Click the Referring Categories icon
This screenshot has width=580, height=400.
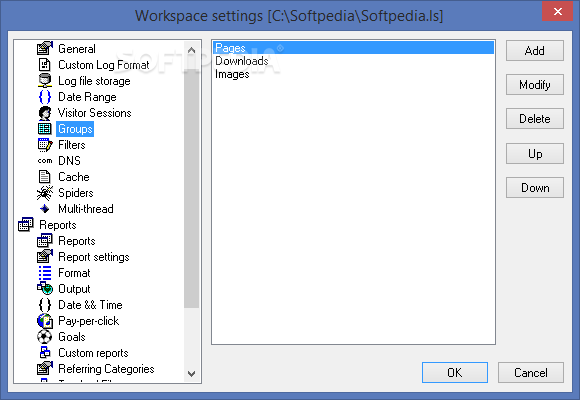[x=45, y=368]
